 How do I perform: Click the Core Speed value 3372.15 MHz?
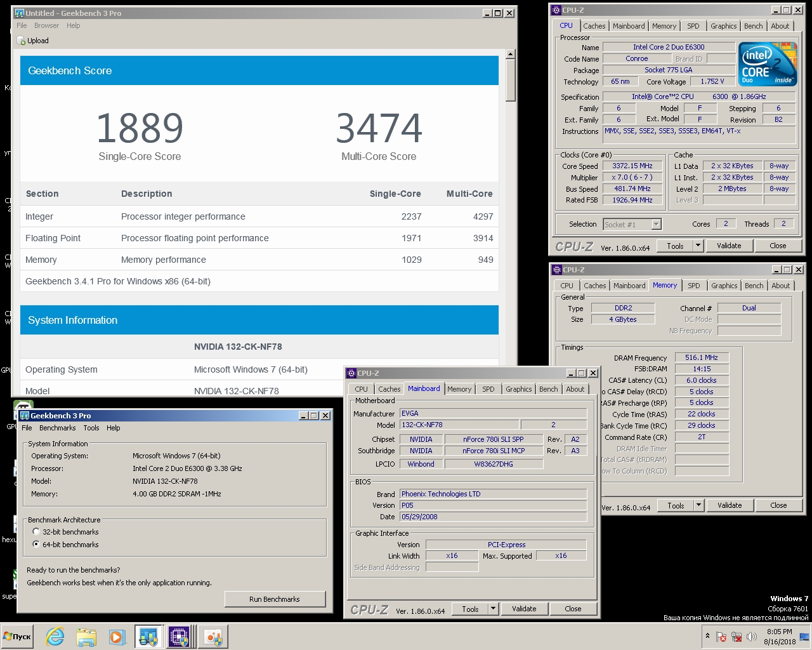[632, 166]
